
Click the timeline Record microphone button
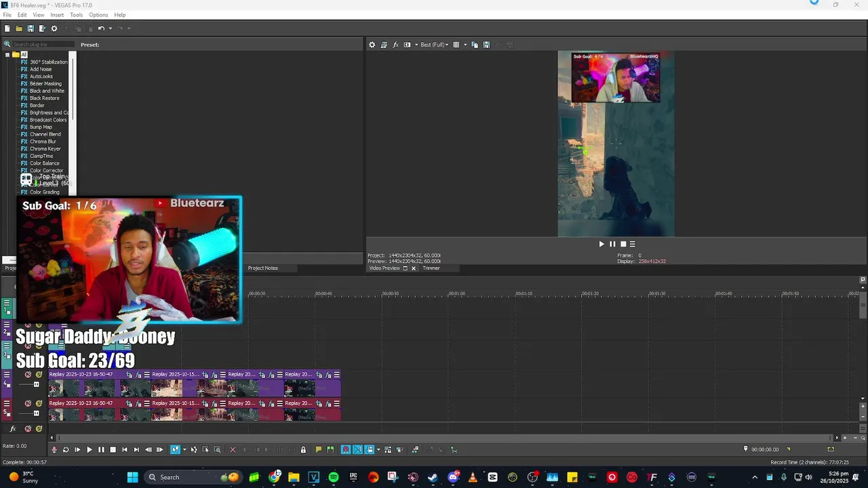coord(54,449)
